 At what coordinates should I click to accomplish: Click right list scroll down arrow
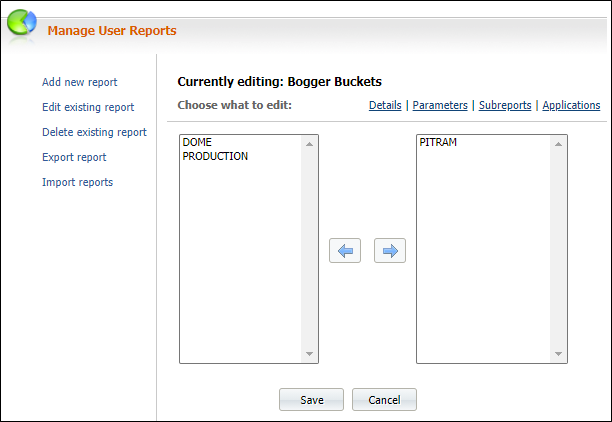pos(559,354)
